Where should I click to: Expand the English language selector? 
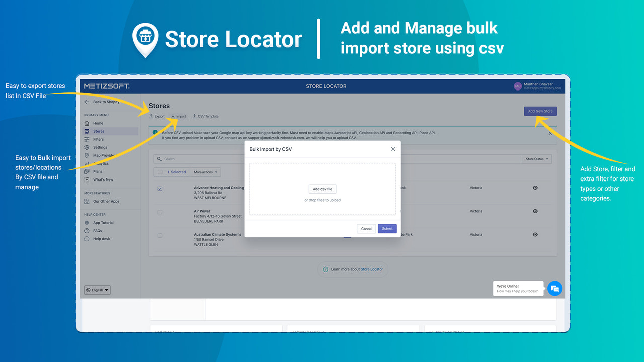coord(97,290)
